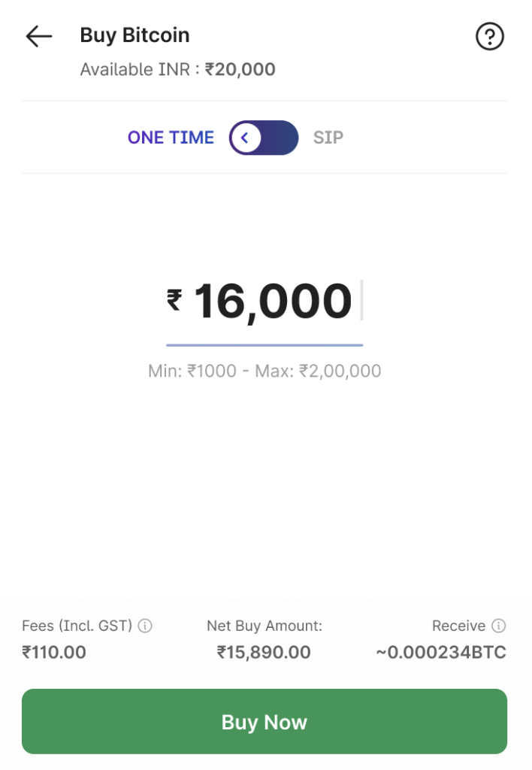Click the Receive label text

point(458,626)
